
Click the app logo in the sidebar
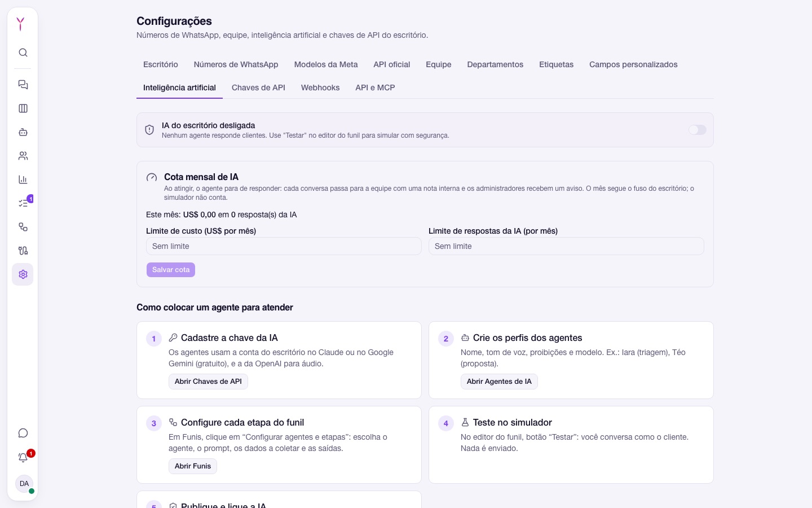21,24
